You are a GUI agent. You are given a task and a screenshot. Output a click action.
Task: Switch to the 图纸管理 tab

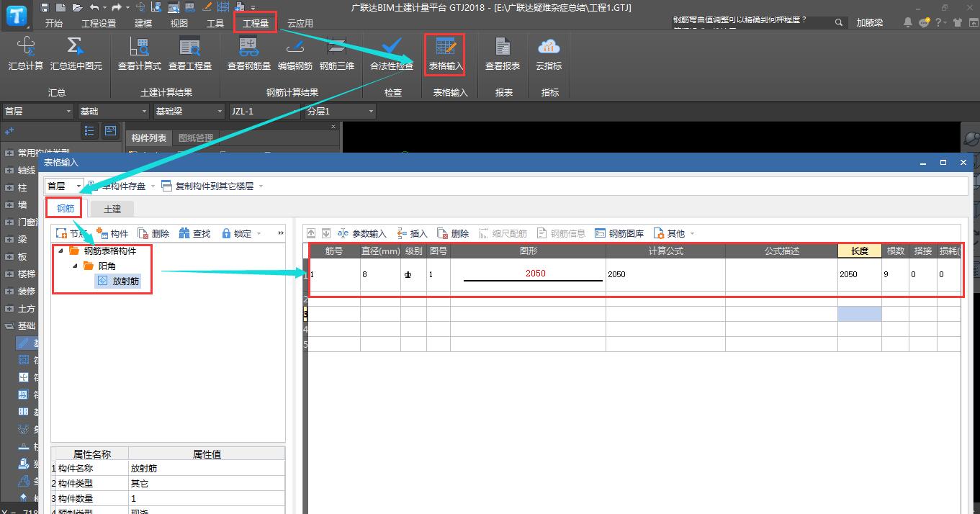196,138
